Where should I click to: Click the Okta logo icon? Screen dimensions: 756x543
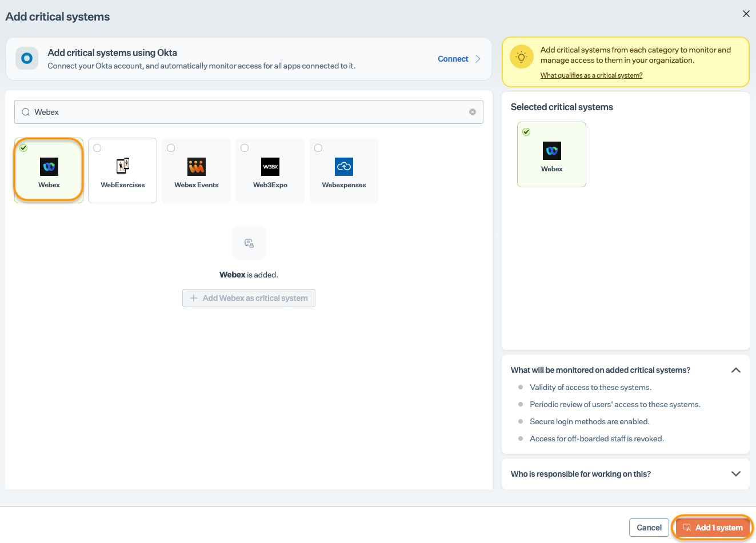pyautogui.click(x=27, y=58)
